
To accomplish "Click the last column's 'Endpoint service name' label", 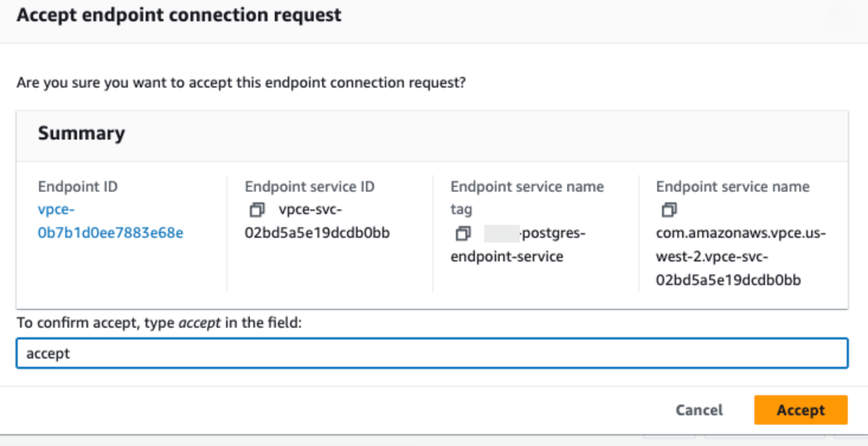I will point(732,187).
